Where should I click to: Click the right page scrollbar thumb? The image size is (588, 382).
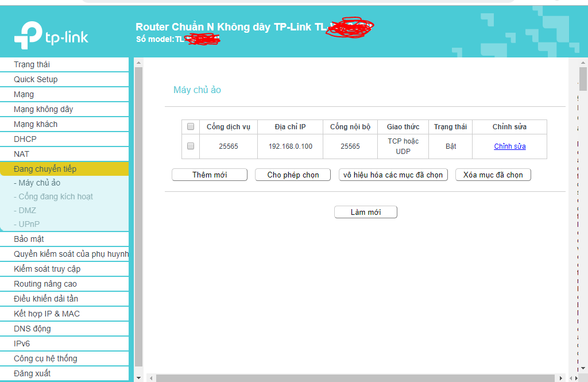[x=583, y=79]
